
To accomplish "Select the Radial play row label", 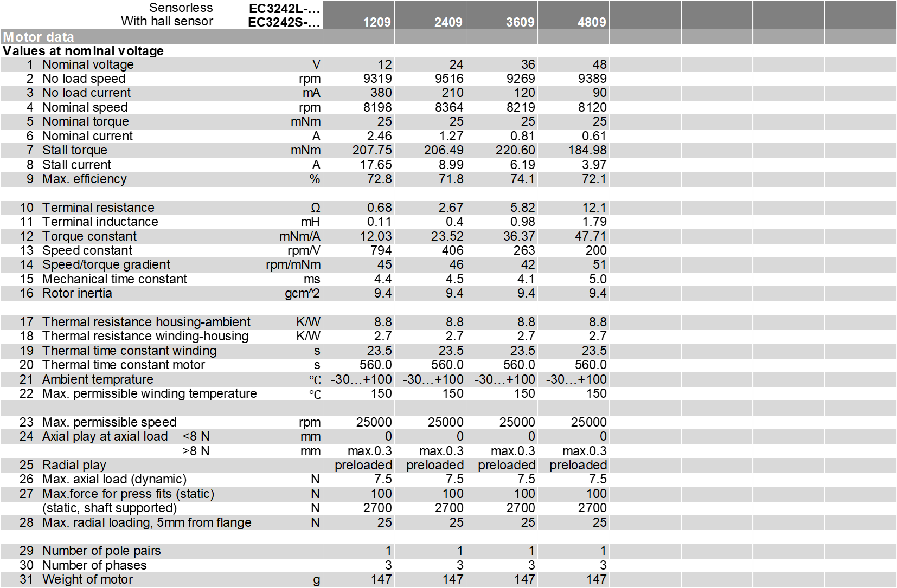I will [74, 465].
